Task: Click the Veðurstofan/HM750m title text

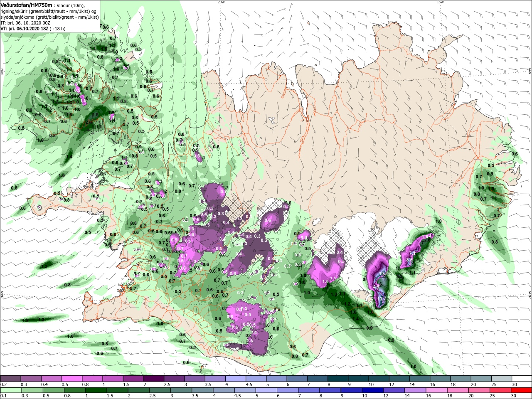Action: (x=26, y=5)
